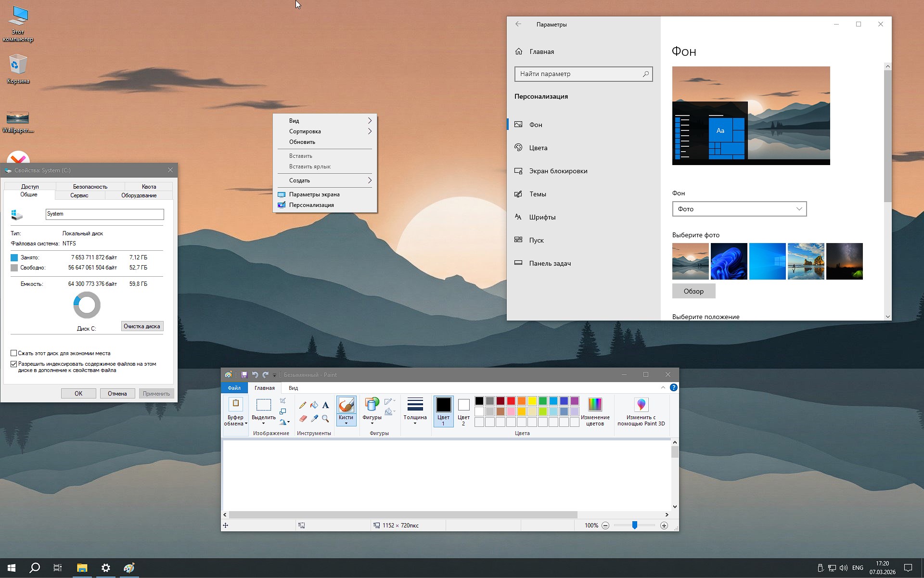Choose Персонализация in the context menu
924x578 pixels.
tap(311, 205)
